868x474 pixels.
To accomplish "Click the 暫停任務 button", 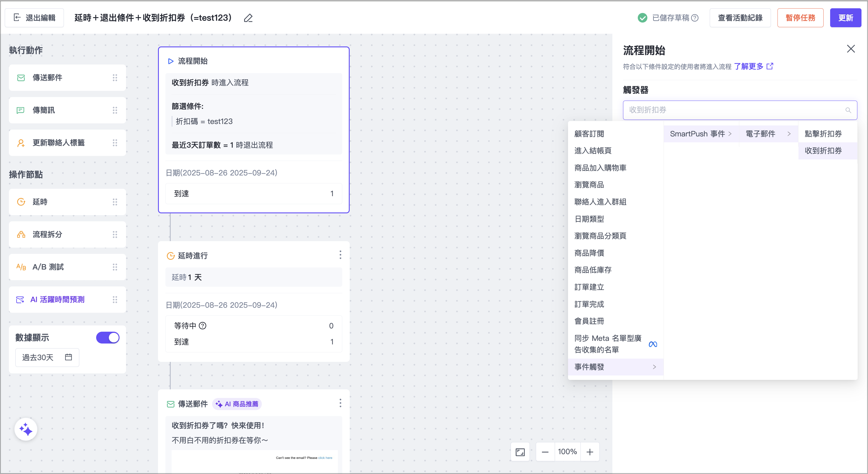I will [800, 18].
